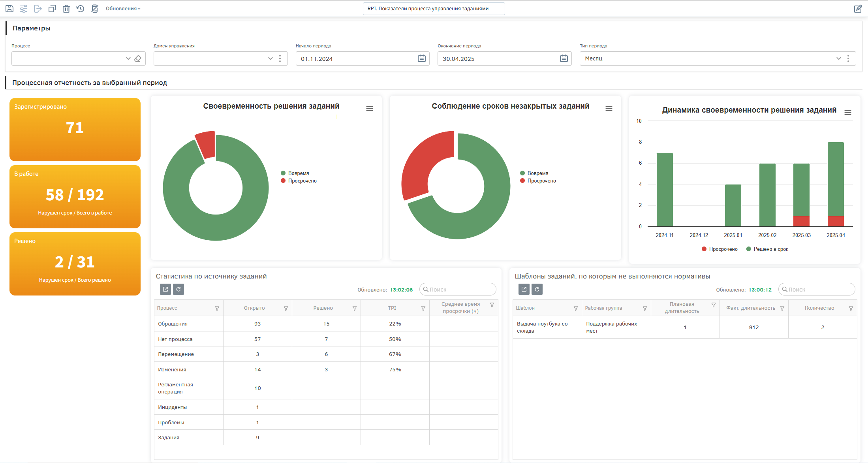The width and height of the screenshot is (868, 463).
Task: Clear the Процесс field with eraser icon
Action: pyautogui.click(x=138, y=58)
